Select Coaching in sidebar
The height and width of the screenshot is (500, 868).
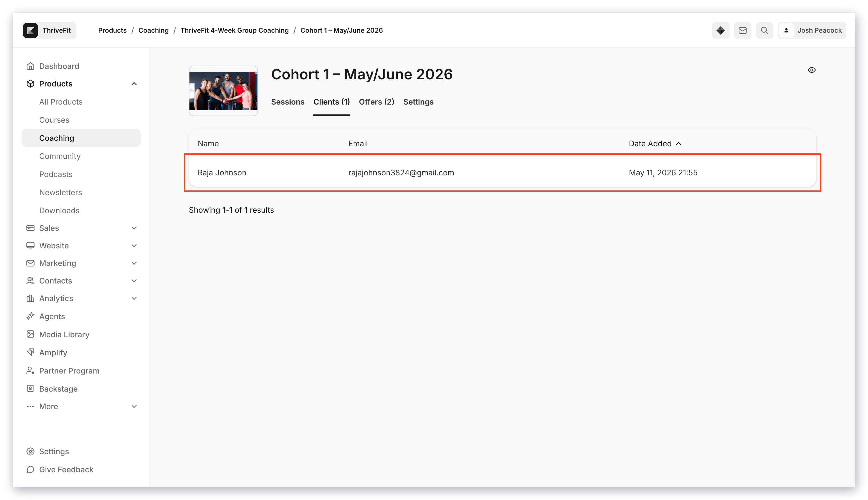(x=81, y=138)
